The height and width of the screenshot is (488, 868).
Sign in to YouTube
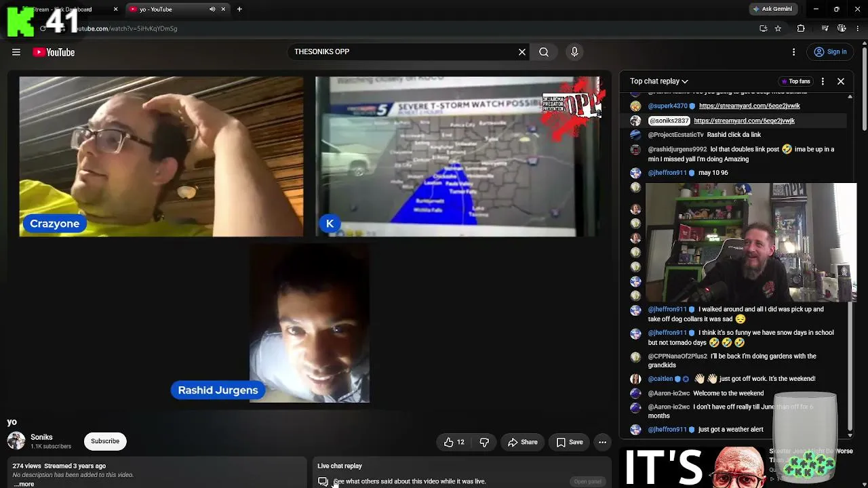pos(831,52)
